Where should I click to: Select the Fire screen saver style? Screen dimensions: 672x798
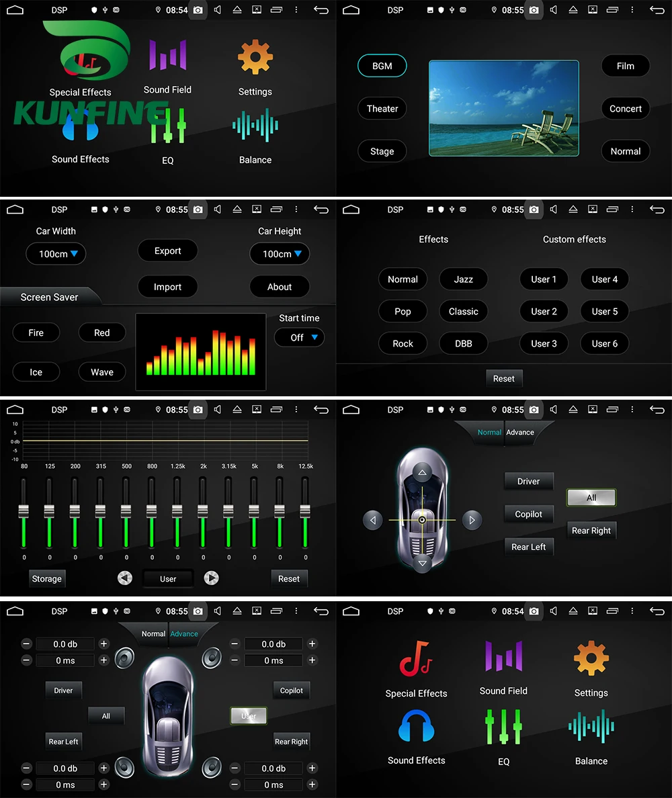click(x=36, y=332)
